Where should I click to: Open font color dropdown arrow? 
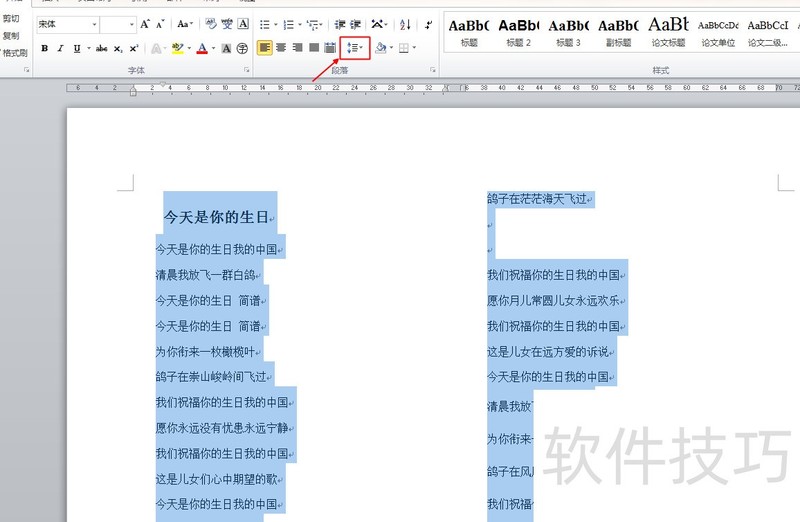(213, 48)
